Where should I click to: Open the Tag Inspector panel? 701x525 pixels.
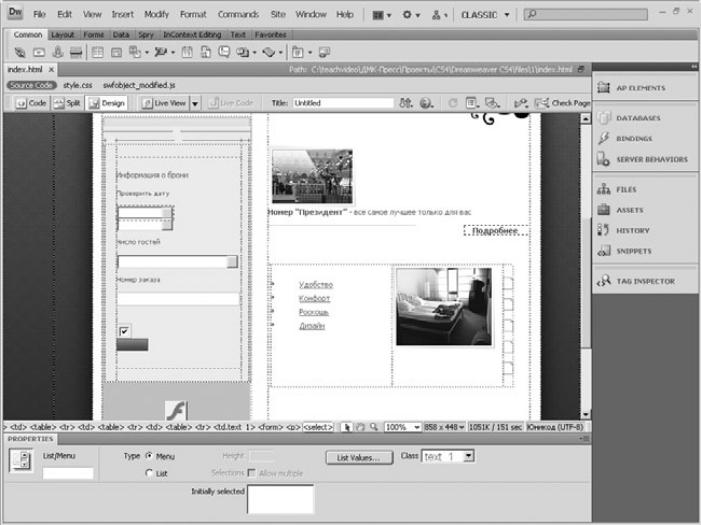[646, 281]
